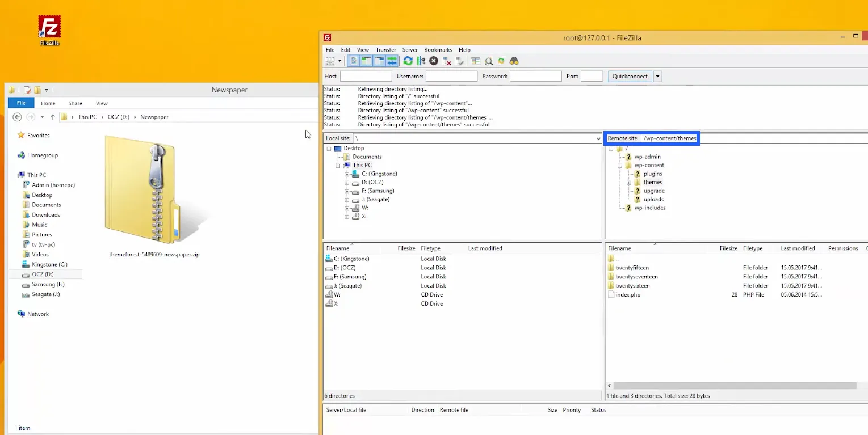Open the FileZilla File menu
Screen dimensions: 868x435
330,50
